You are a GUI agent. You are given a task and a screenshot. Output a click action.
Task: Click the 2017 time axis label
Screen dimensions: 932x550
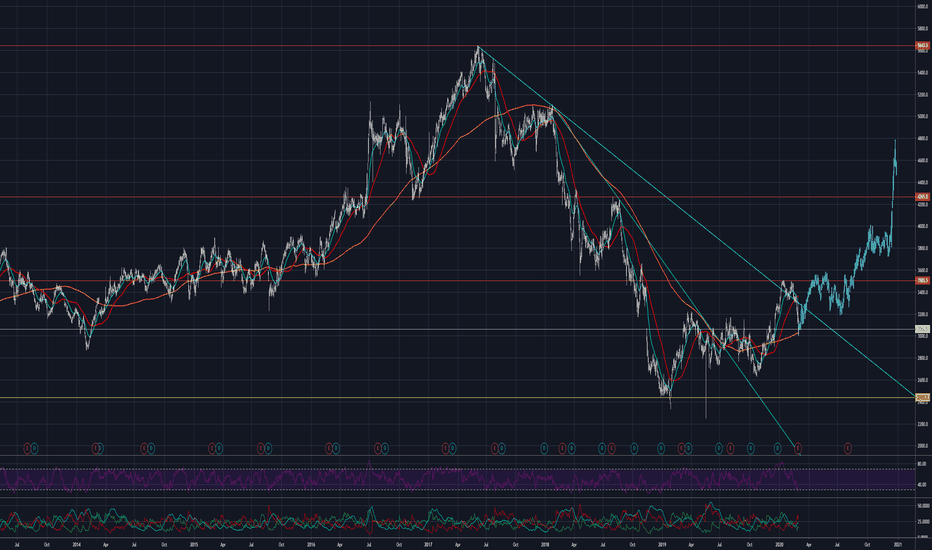pyautogui.click(x=428, y=544)
